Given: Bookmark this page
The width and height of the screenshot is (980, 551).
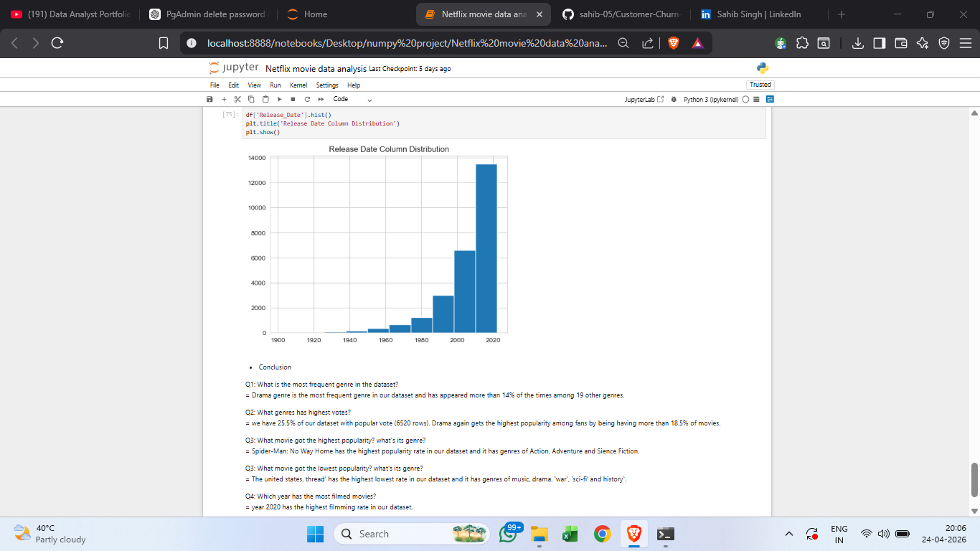Looking at the screenshot, I should click(164, 44).
